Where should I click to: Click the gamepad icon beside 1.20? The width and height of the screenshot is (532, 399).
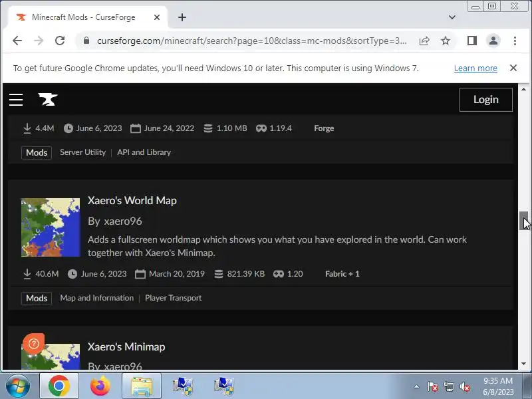pos(279,274)
